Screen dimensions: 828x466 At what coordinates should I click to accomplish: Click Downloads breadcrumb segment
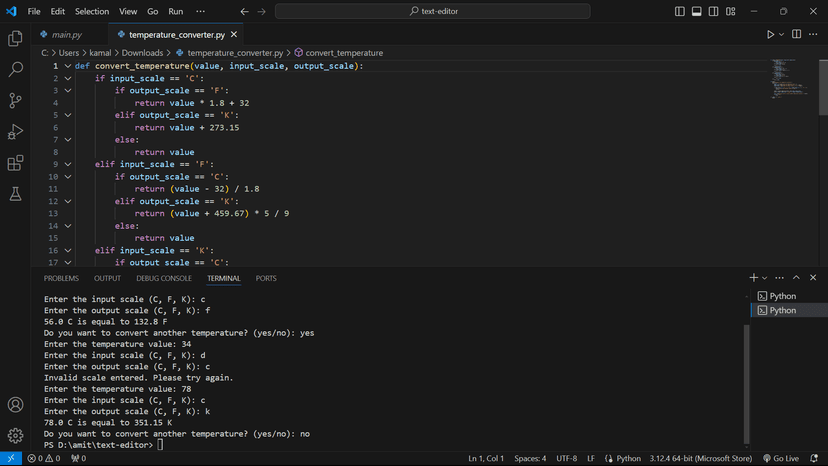(x=142, y=53)
